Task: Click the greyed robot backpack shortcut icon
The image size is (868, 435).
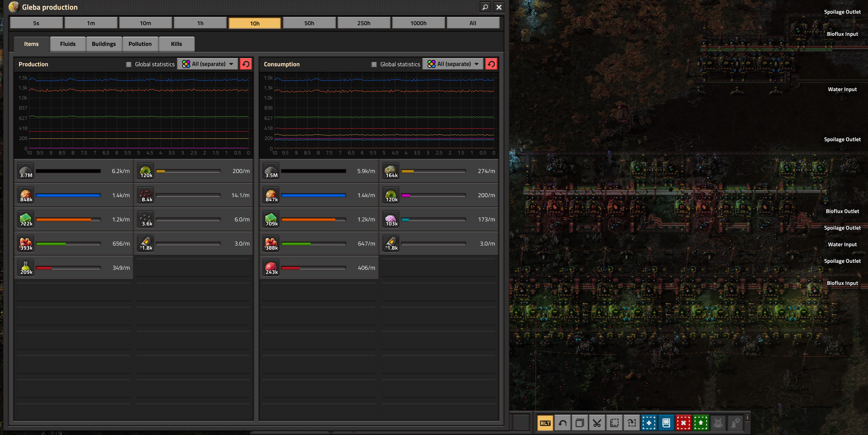Action: (x=718, y=423)
